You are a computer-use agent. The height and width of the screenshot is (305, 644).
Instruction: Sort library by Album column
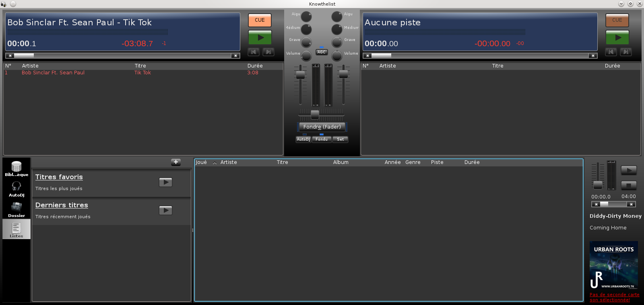(357, 162)
